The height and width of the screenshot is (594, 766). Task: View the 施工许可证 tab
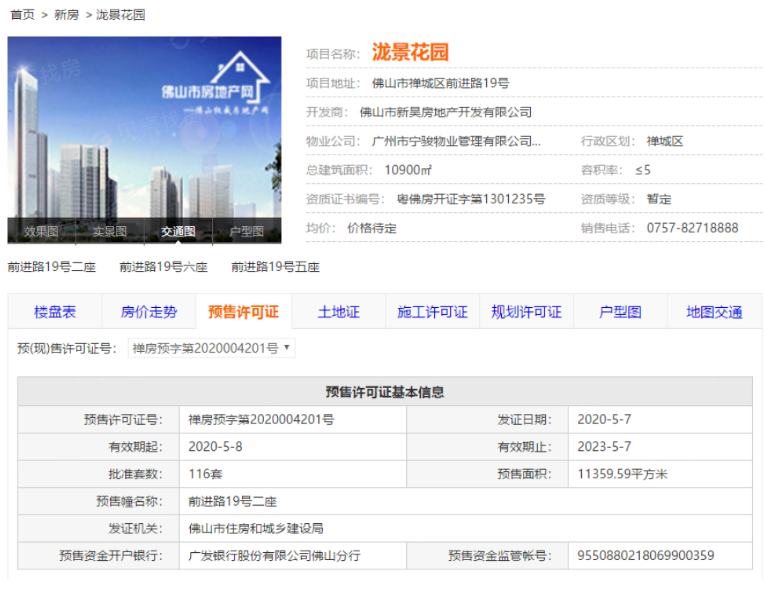[432, 312]
